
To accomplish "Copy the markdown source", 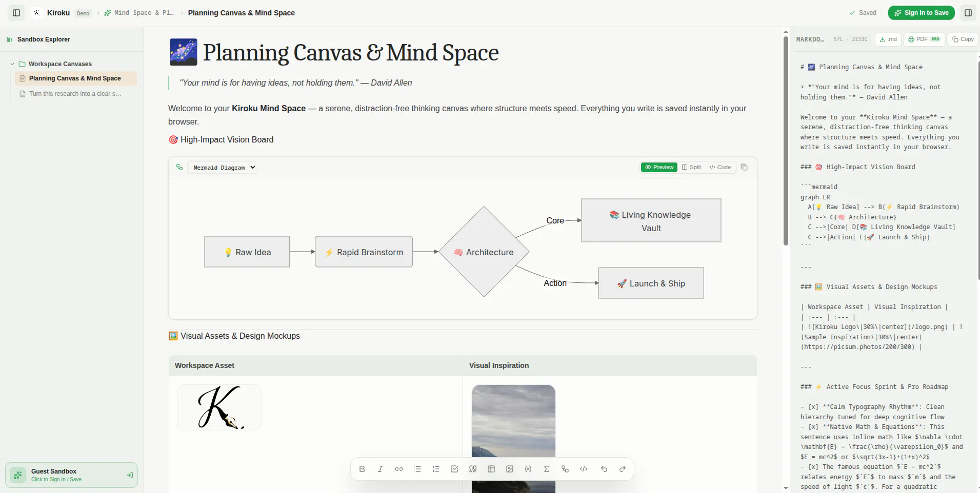I will [963, 39].
